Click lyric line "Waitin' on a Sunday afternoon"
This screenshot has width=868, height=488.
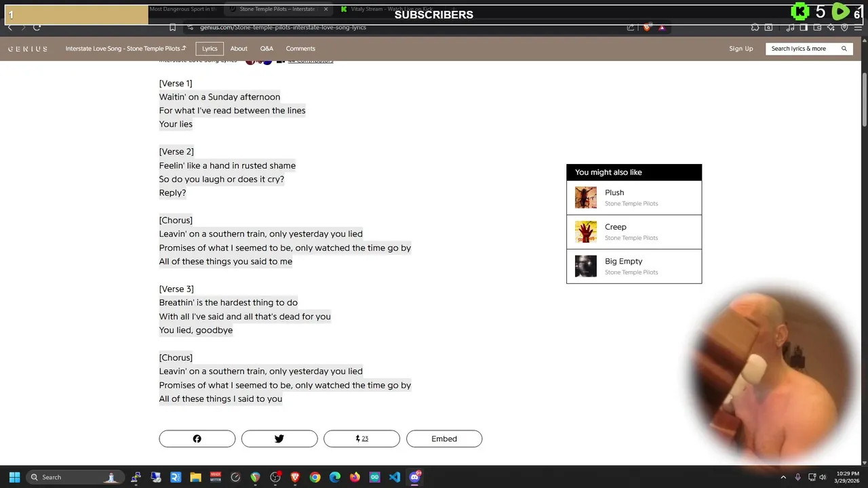tap(220, 97)
